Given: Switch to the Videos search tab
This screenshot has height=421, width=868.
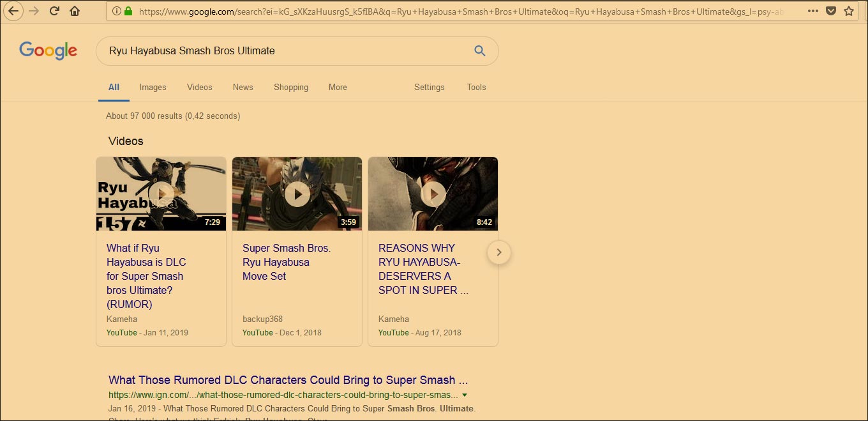Looking at the screenshot, I should click(199, 87).
